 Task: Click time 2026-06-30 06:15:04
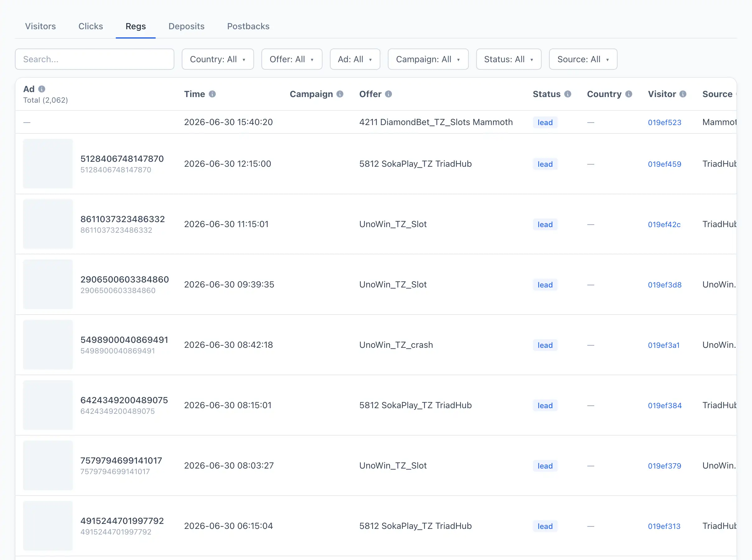(x=228, y=526)
